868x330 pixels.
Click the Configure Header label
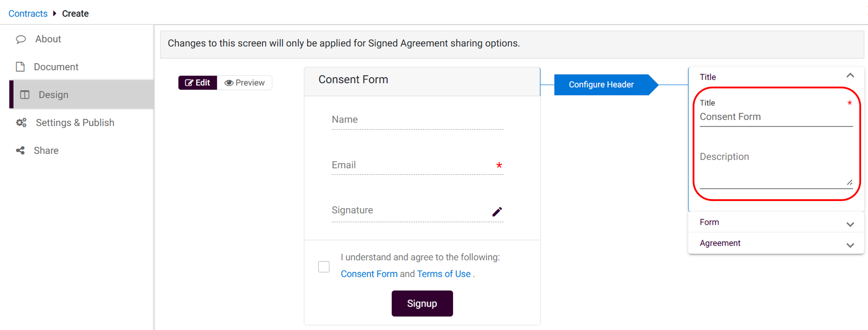pos(601,85)
